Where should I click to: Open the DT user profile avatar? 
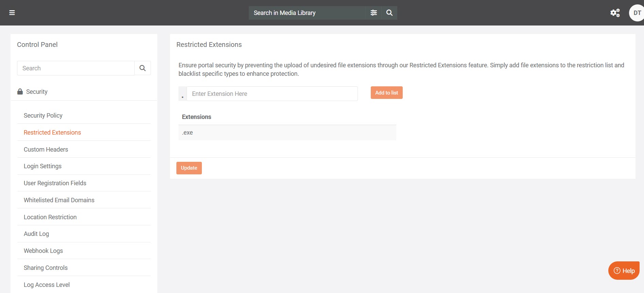pos(637,13)
